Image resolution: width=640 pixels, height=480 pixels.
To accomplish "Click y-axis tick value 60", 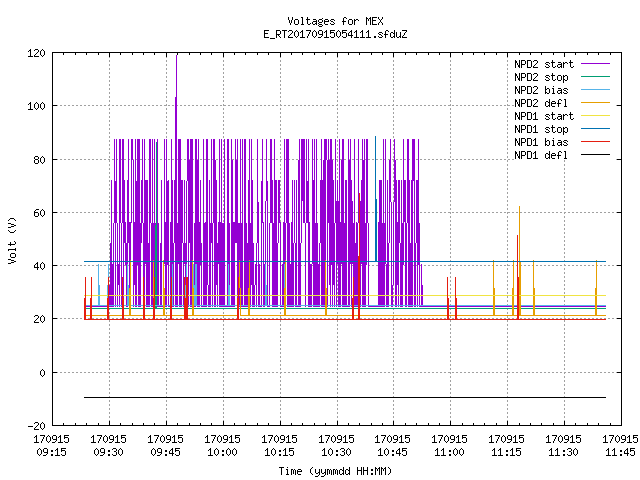I will [x=39, y=213].
